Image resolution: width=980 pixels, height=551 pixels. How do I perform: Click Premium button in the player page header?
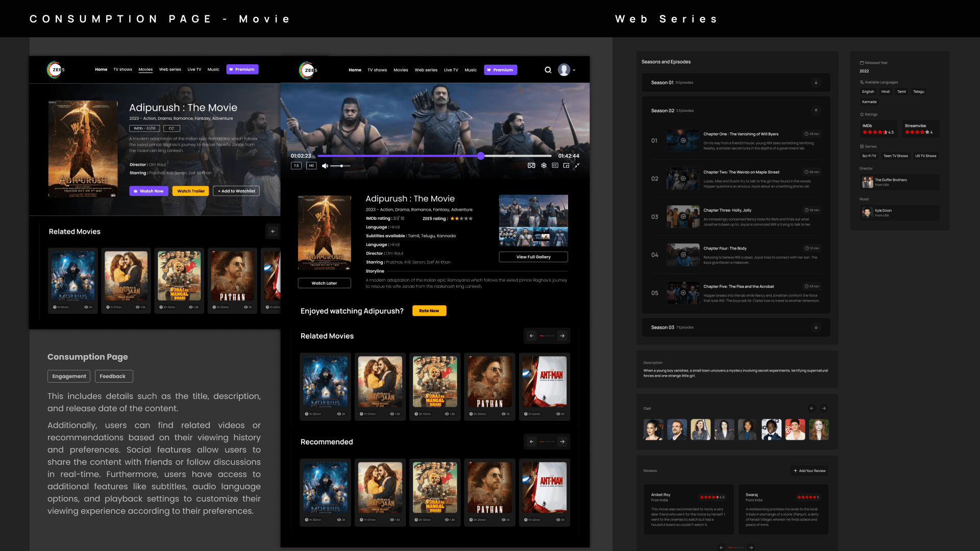[x=500, y=70]
